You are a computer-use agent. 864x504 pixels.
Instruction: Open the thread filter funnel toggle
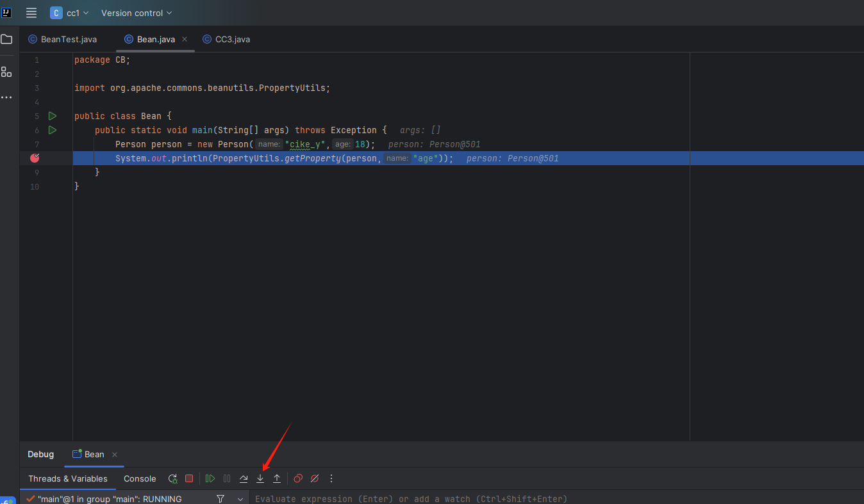pos(220,498)
